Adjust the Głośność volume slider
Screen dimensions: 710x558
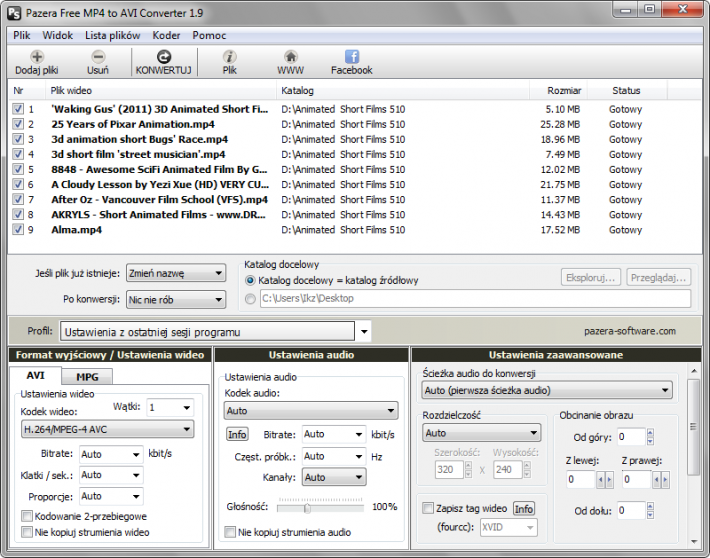(x=307, y=508)
